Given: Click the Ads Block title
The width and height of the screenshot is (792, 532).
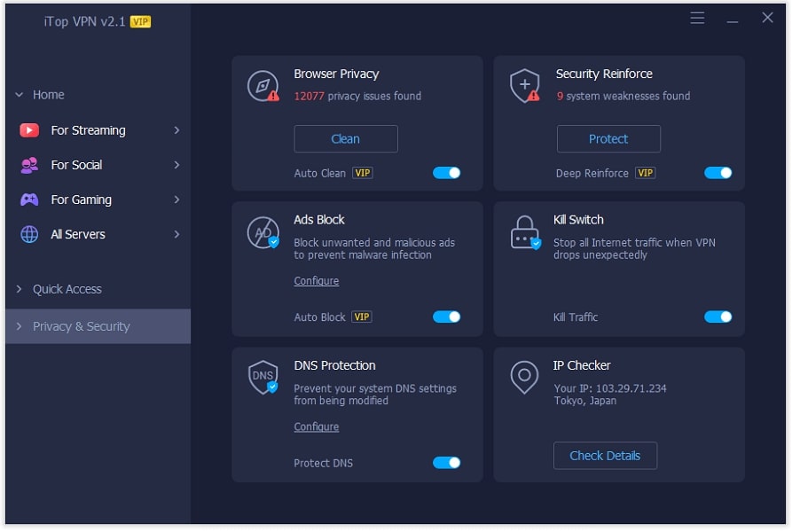Looking at the screenshot, I should [319, 220].
